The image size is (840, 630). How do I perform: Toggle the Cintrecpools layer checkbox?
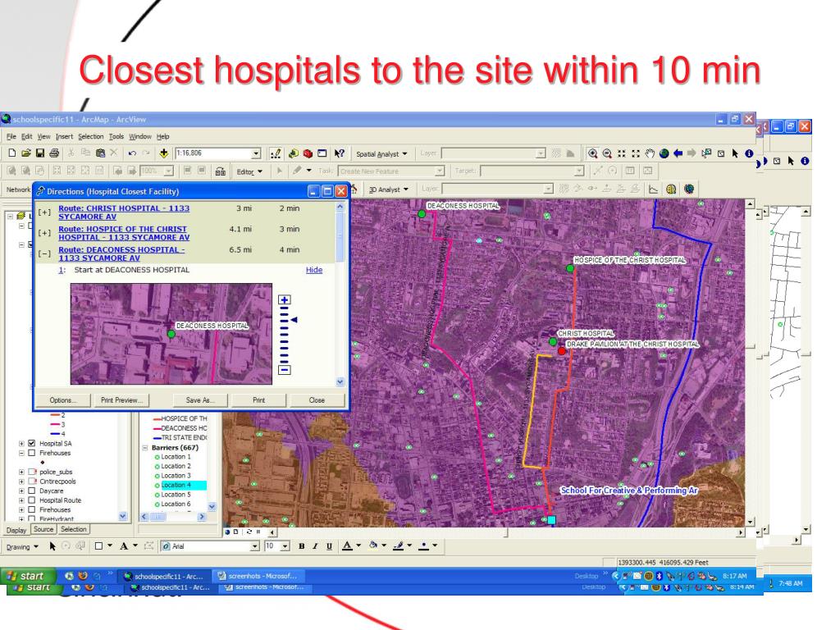[32, 481]
